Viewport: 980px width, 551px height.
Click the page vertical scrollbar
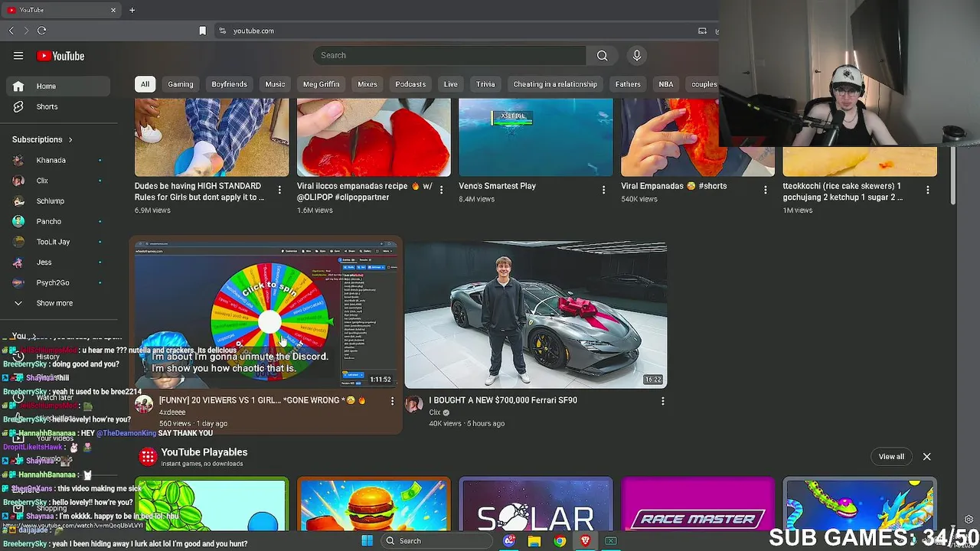[x=952, y=176]
